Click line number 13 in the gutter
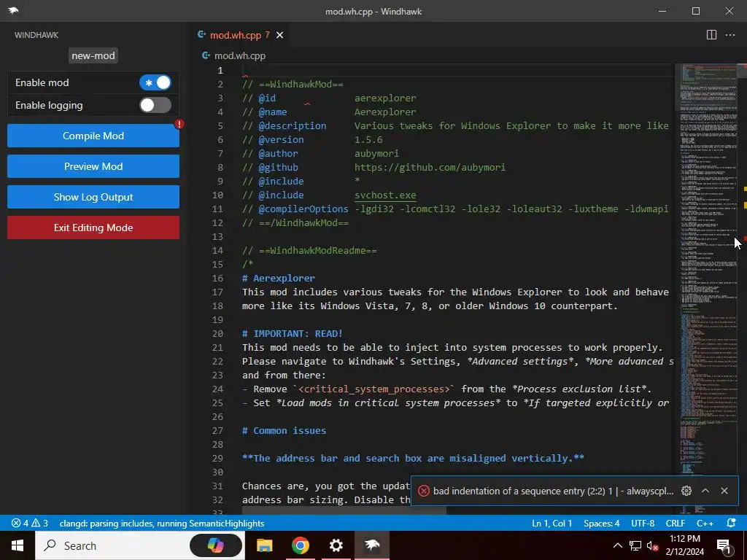The image size is (747, 560). pos(217,237)
